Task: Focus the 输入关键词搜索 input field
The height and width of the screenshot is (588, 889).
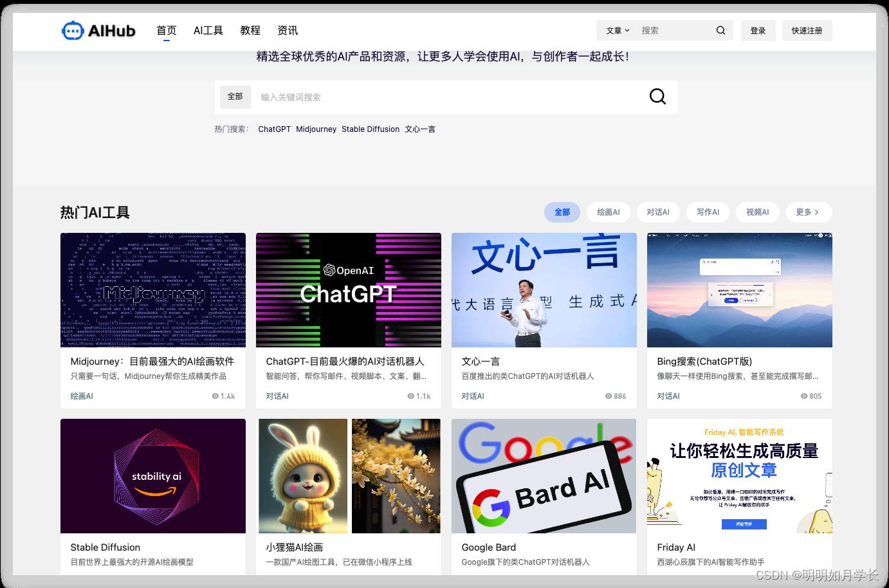Action: coord(450,97)
